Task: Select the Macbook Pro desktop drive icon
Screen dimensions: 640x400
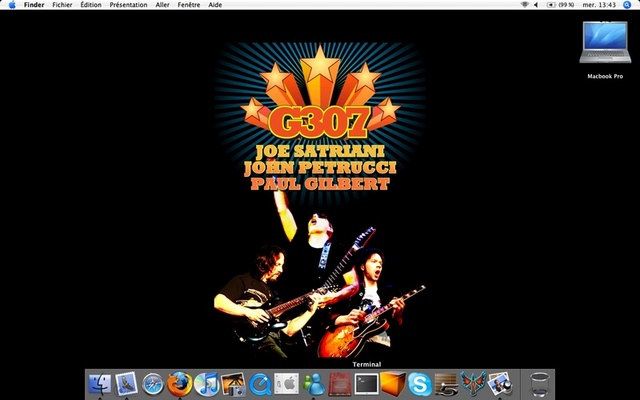Action: pos(605,42)
